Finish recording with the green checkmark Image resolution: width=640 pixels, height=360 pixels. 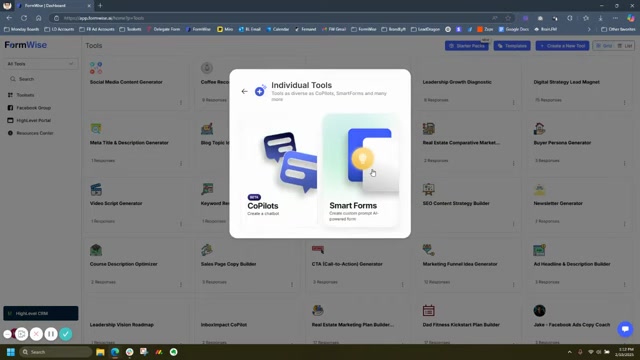66,334
